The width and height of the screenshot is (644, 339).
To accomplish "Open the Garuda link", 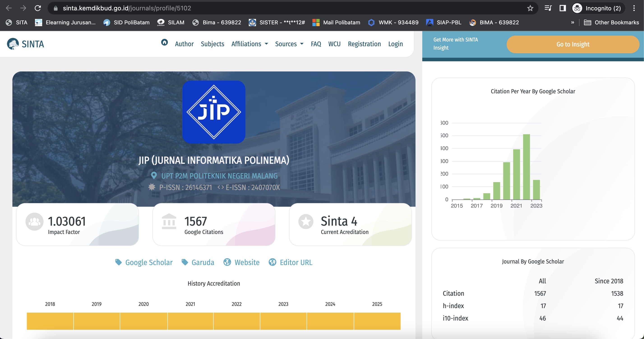I will 203,262.
